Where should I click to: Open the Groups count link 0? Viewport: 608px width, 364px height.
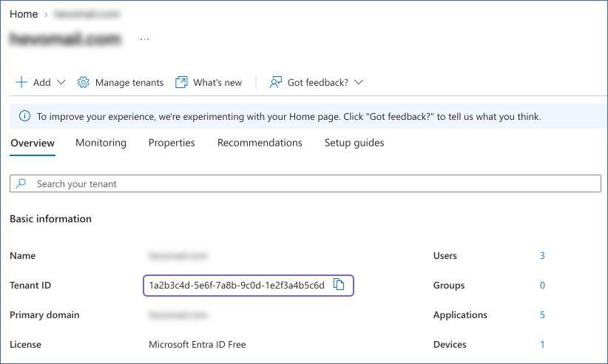[x=542, y=286]
